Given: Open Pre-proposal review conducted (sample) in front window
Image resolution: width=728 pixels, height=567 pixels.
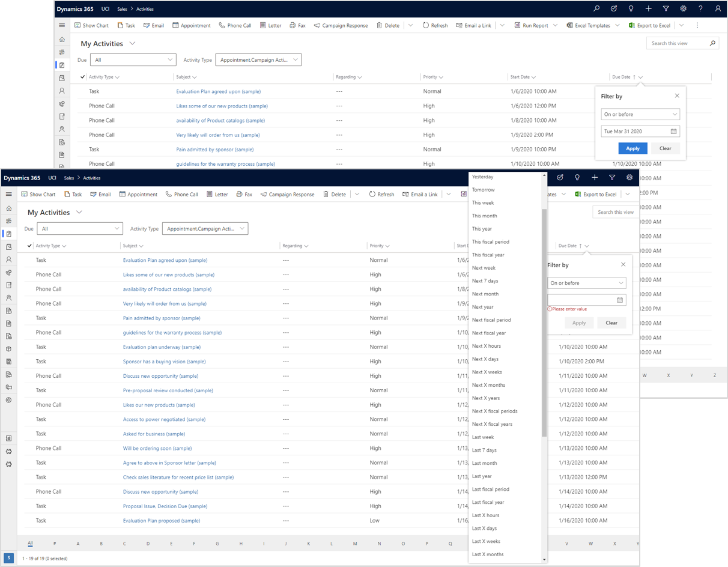Looking at the screenshot, I should coord(168,390).
